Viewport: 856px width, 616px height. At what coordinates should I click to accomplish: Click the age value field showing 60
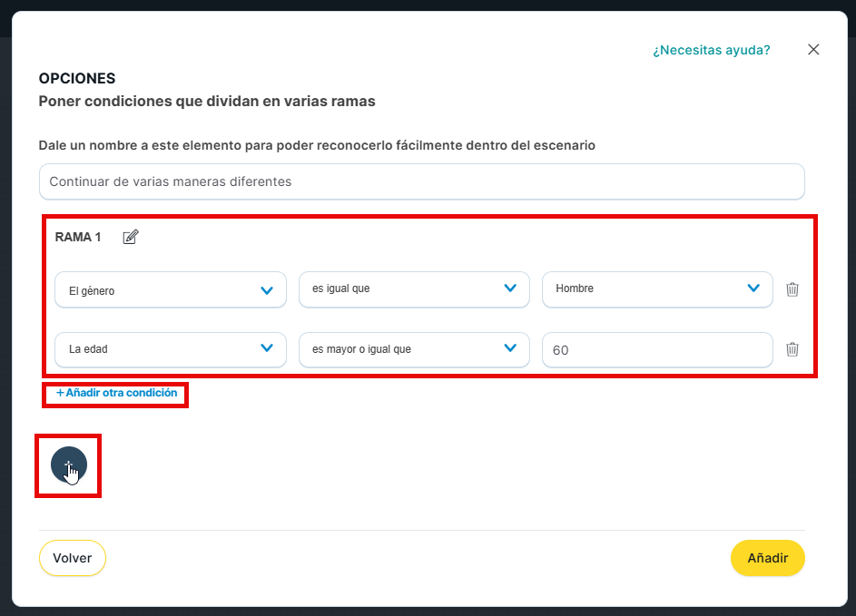coord(656,350)
